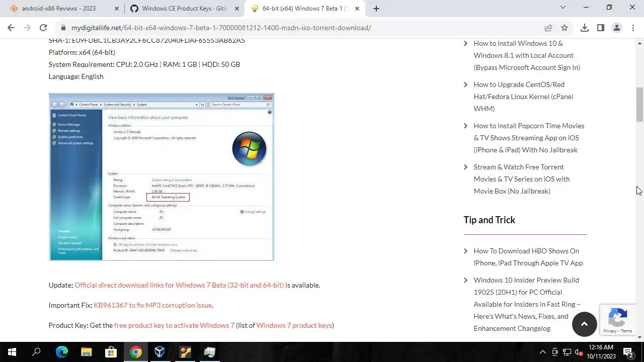Image resolution: width=644 pixels, height=362 pixels.
Task: Close the android-x86 Reviews tab
Action: (x=117, y=9)
